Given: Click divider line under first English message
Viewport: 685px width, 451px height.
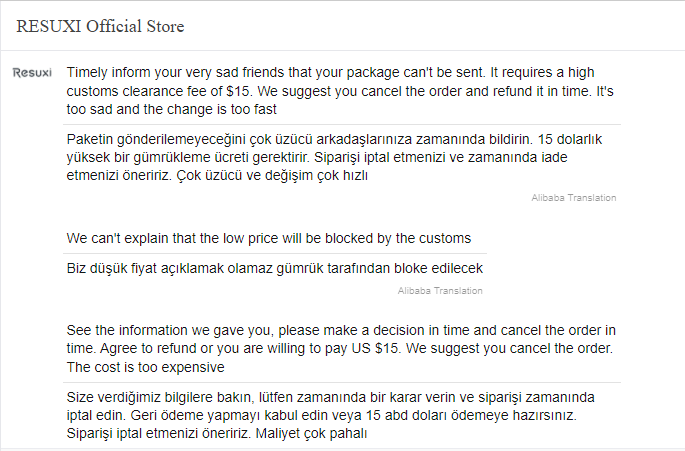Looking at the screenshot, I should click(x=342, y=125).
